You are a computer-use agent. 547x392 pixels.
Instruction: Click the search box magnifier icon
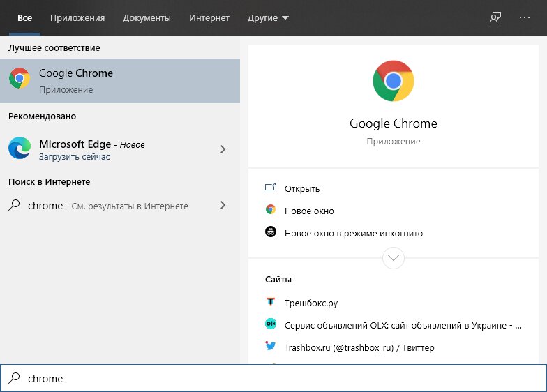(x=14, y=378)
